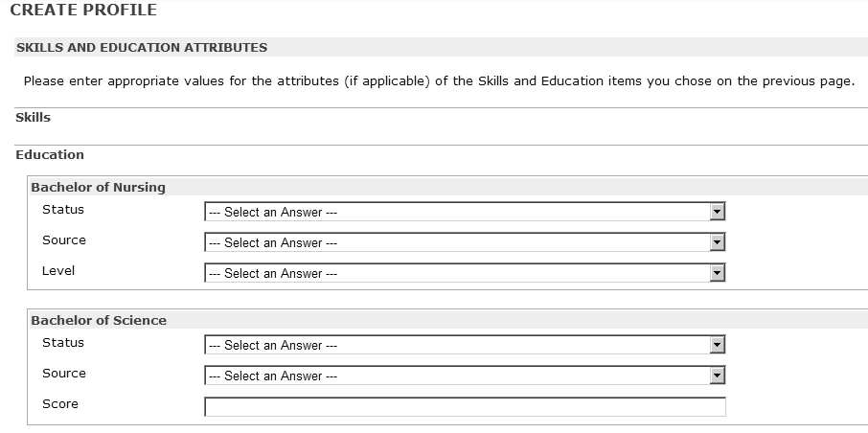Select the Bachelor of Science section header
The height and width of the screenshot is (433, 868).
coord(99,321)
